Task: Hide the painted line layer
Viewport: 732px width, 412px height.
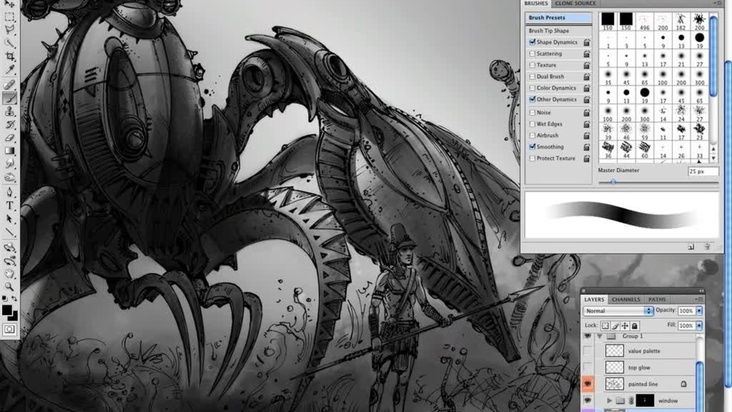Action: (588, 384)
